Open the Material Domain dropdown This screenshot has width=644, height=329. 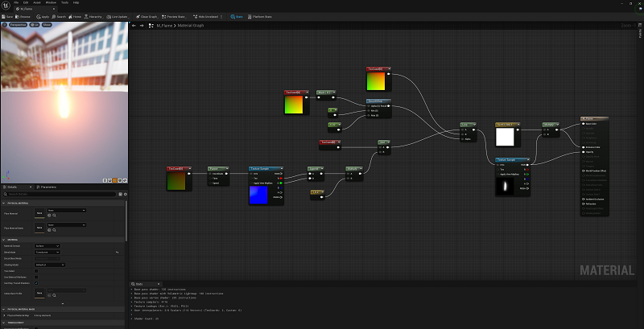(x=47, y=245)
